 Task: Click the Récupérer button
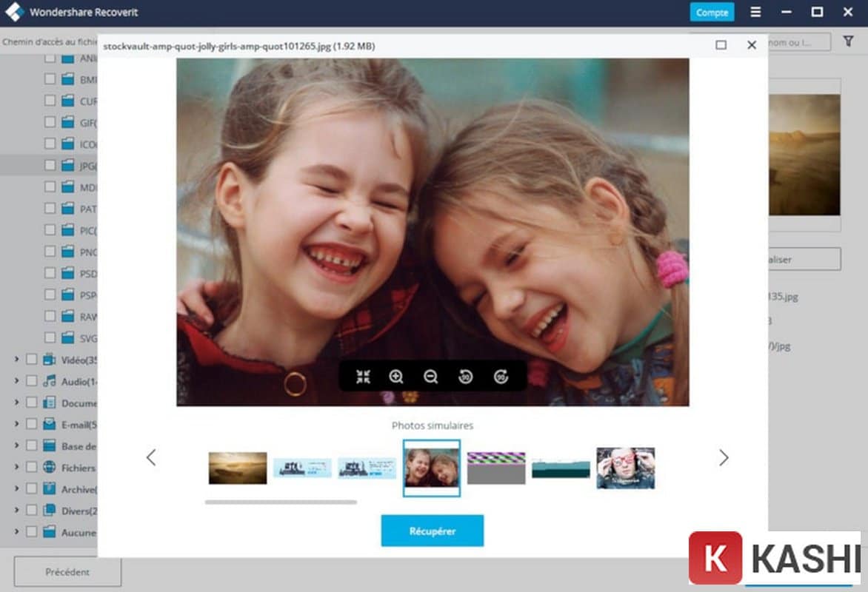pyautogui.click(x=432, y=531)
